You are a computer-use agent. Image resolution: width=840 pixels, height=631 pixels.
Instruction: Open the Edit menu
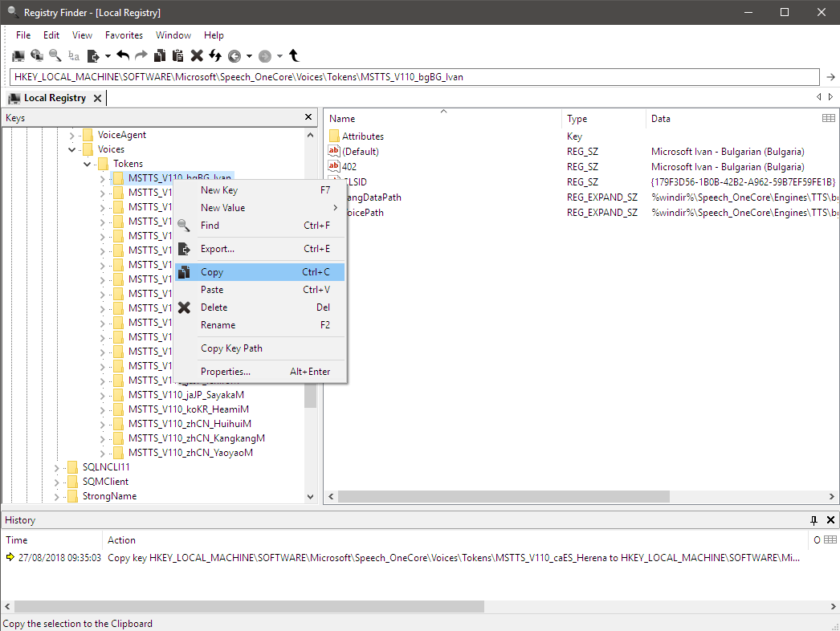pyautogui.click(x=51, y=35)
